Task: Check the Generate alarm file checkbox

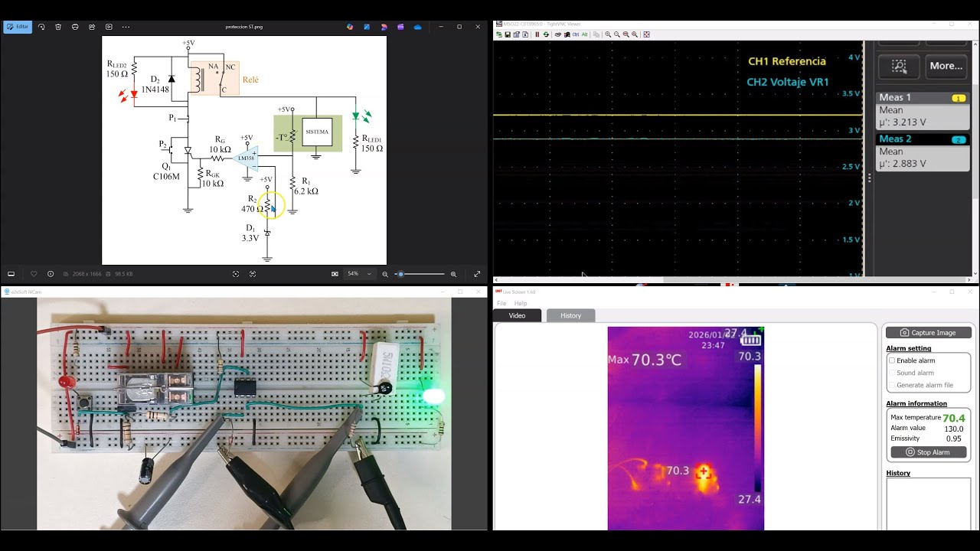Action: tap(892, 385)
